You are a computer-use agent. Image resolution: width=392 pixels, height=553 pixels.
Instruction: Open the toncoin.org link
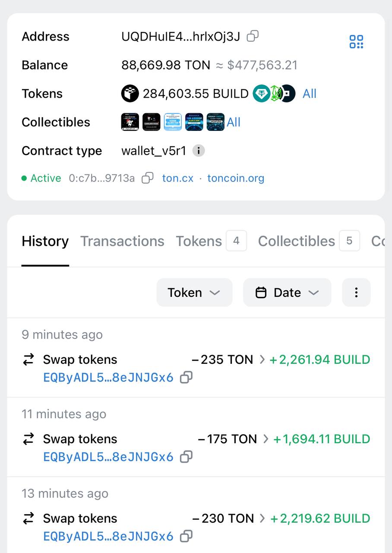point(236,178)
